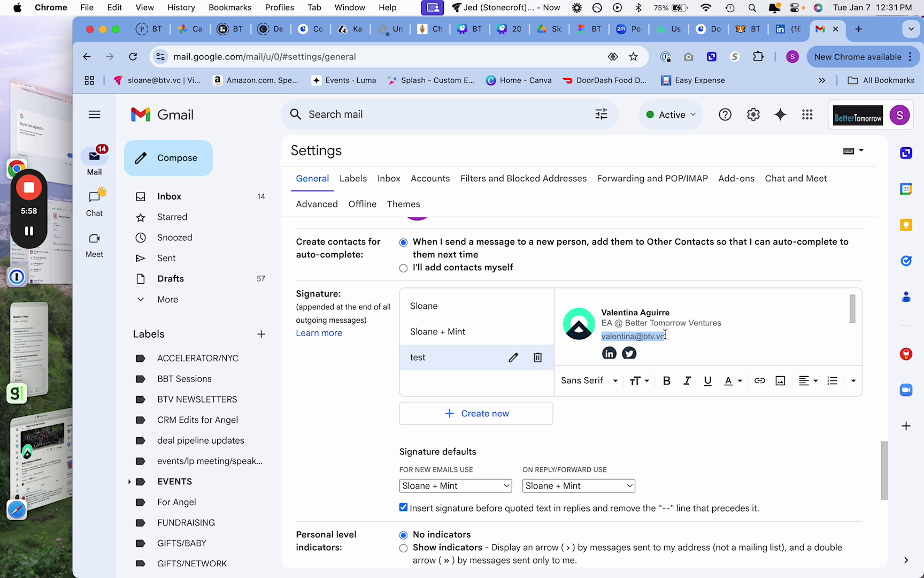Toggle bold formatting in signature editor
This screenshot has width=924, height=578.
[667, 381]
